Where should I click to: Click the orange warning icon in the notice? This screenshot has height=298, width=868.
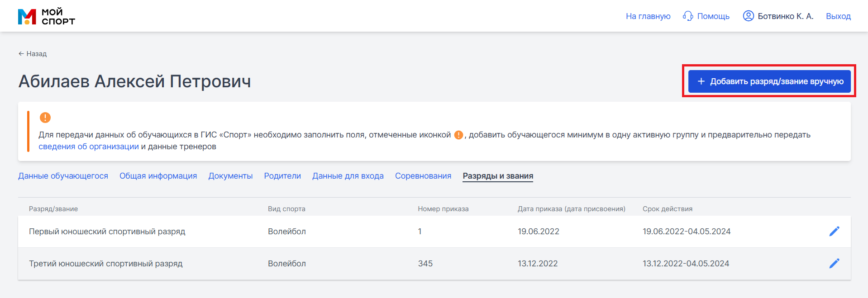tap(45, 118)
